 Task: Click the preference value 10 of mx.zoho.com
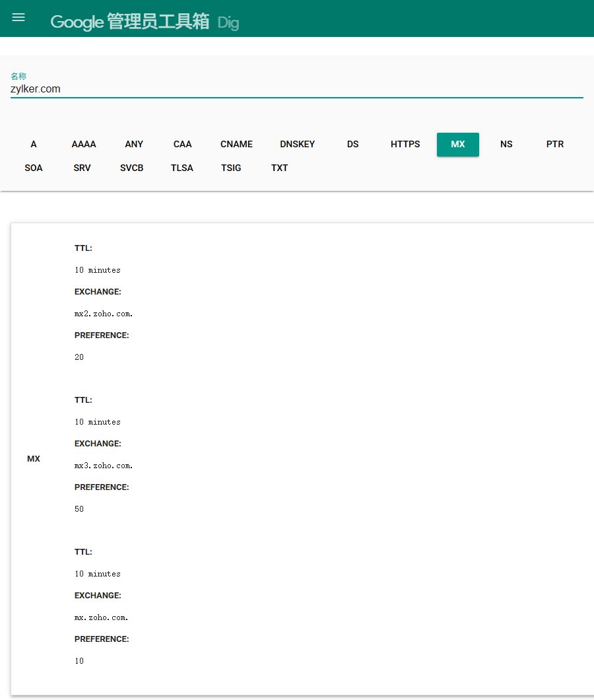point(79,661)
